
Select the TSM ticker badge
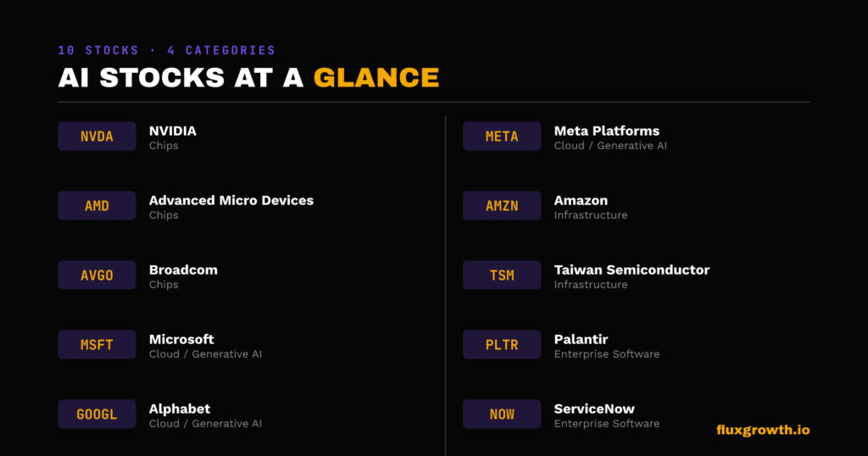502,275
